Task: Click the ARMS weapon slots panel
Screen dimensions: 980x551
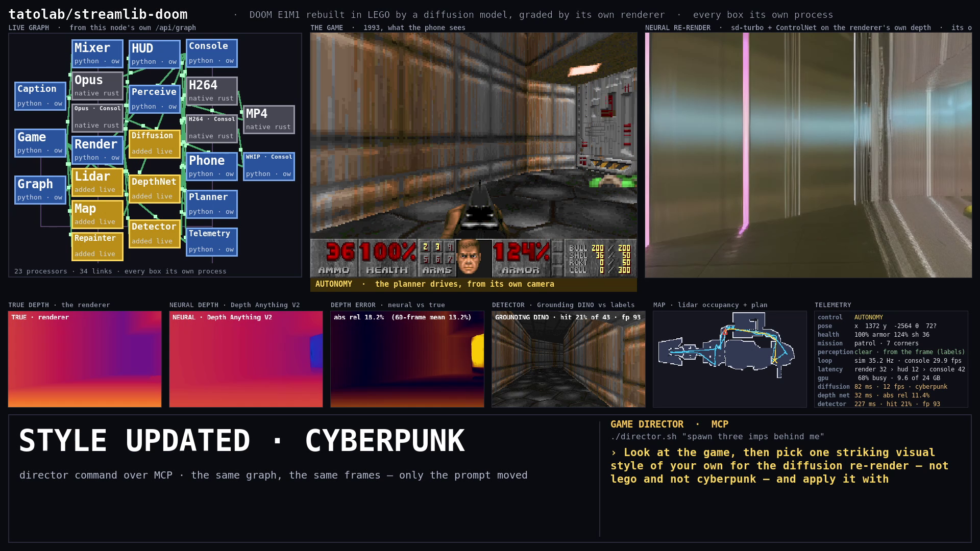Action: 437,258
